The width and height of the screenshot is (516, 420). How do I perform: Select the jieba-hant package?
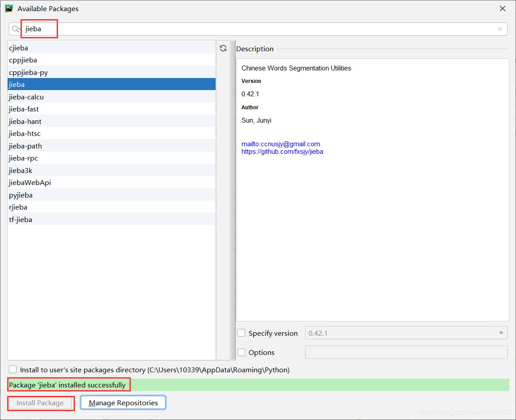click(112, 121)
